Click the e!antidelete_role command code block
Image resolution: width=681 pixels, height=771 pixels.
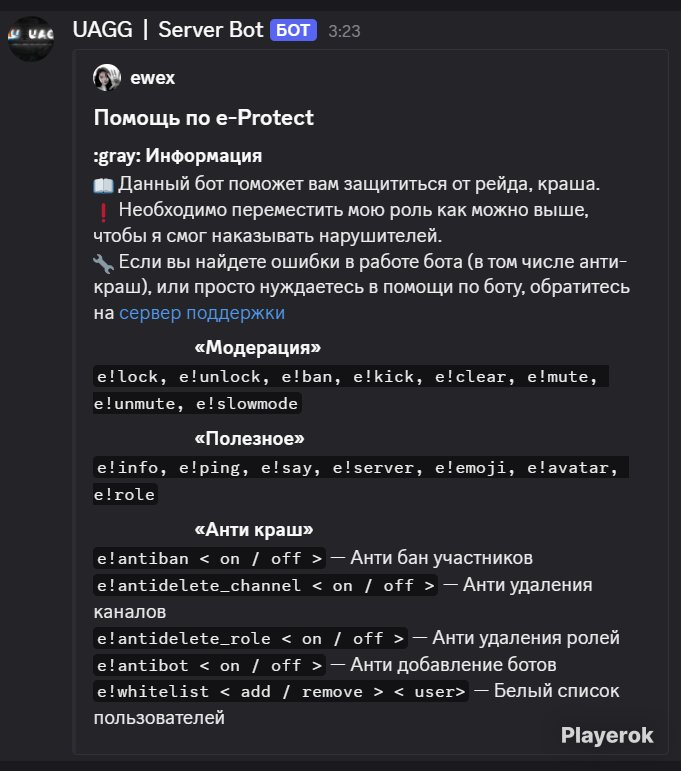[x=250, y=639]
